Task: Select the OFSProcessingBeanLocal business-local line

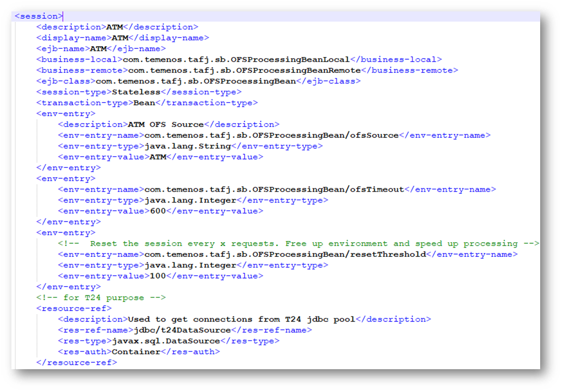Action: coord(239,60)
